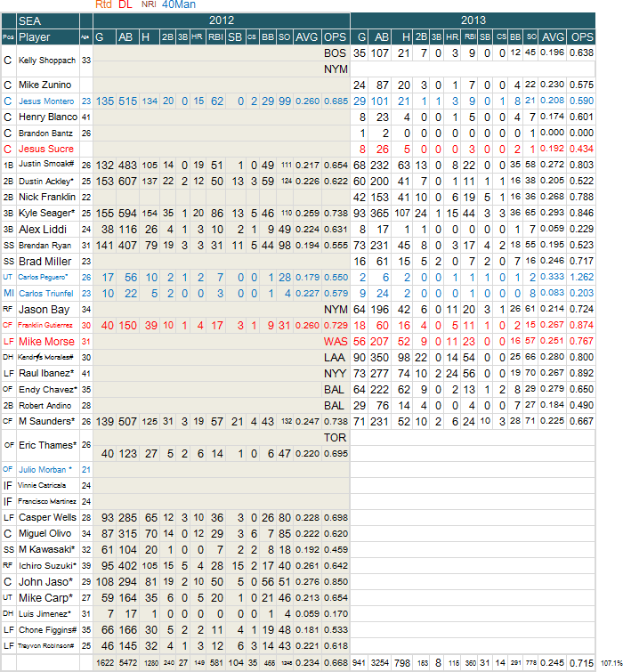Screen dimensions: 623x672
Task: Select the Brad Miller player name
Action: (45, 262)
